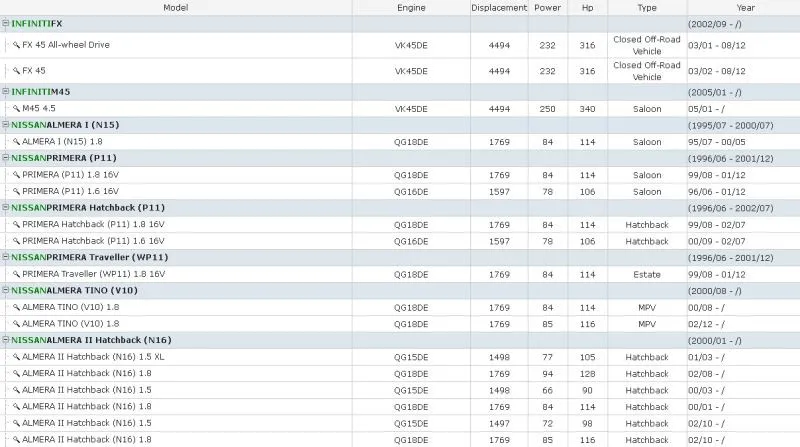The height and width of the screenshot is (447, 800).
Task: Click the Hp value 105
Action: click(x=587, y=357)
